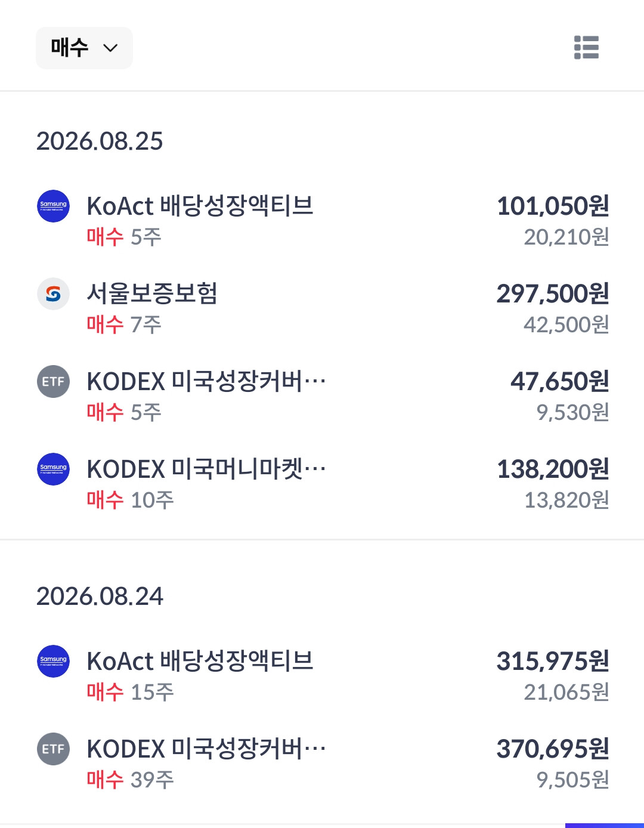This screenshot has width=644, height=828.
Task: Tap the ETF icon for the 08.25 KODEX 미국성장커버
Action: point(54,381)
